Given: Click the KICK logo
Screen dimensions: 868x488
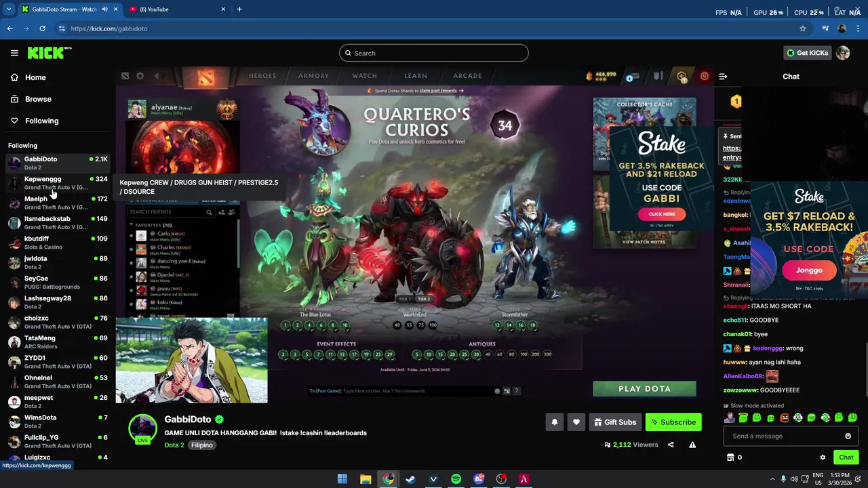Looking at the screenshot, I should tap(49, 53).
